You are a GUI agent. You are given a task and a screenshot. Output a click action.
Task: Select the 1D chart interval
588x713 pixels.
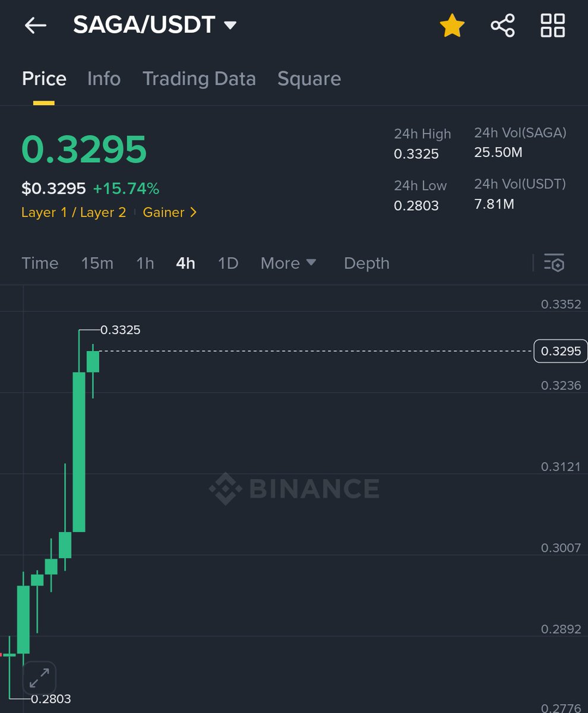(x=228, y=263)
